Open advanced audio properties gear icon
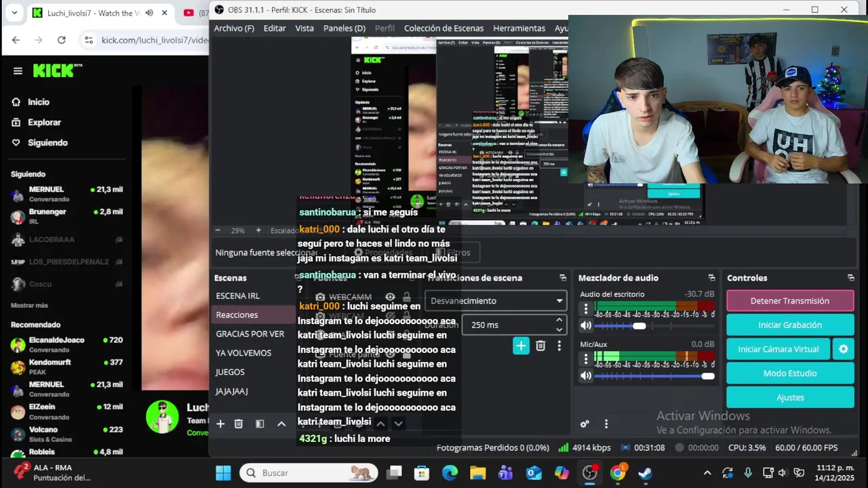The width and height of the screenshot is (868, 488). (x=585, y=424)
